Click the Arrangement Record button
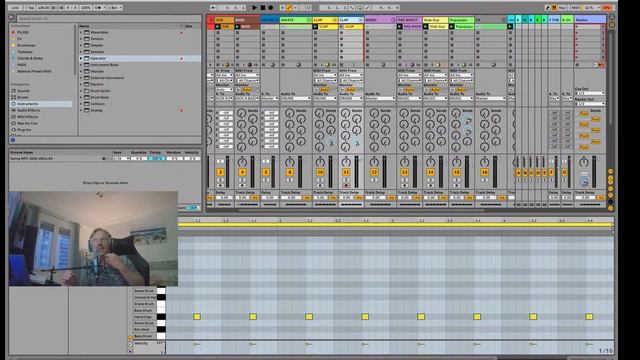Image resolution: width=640 pixels, height=360 pixels. 270,7
